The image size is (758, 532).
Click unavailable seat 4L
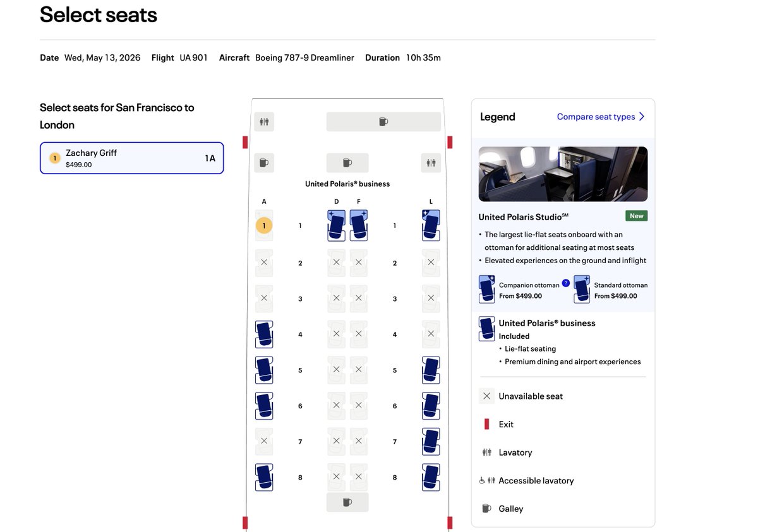(431, 334)
